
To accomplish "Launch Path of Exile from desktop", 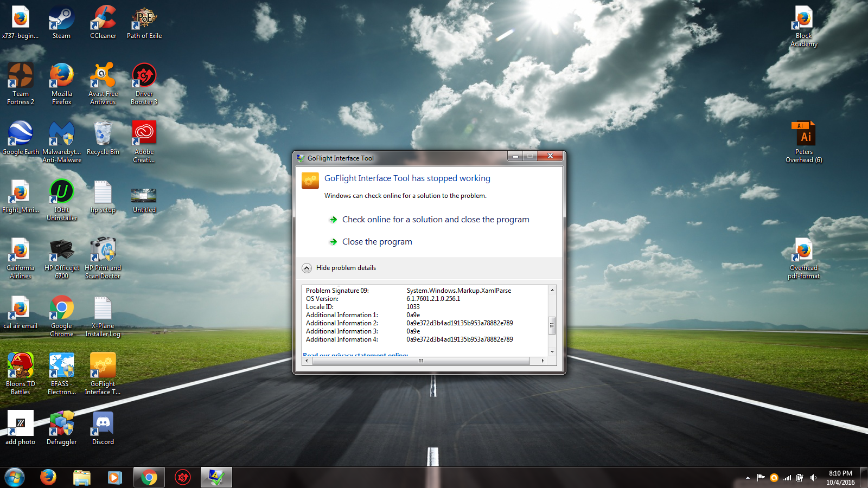I will point(144,22).
